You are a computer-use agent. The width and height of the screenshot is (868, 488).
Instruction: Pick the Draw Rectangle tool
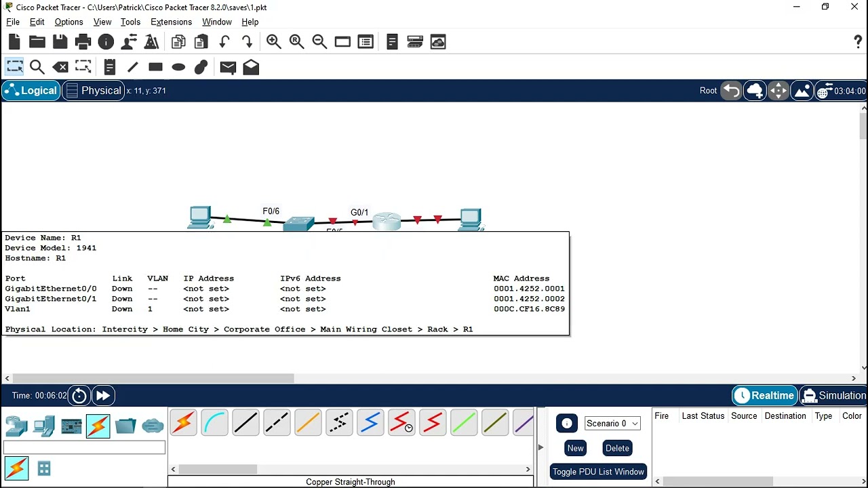(156, 67)
